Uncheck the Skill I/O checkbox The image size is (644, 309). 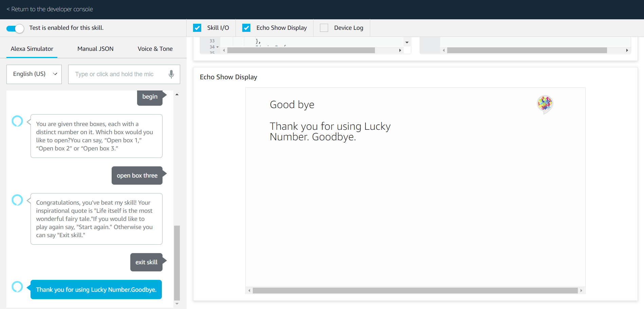click(197, 28)
